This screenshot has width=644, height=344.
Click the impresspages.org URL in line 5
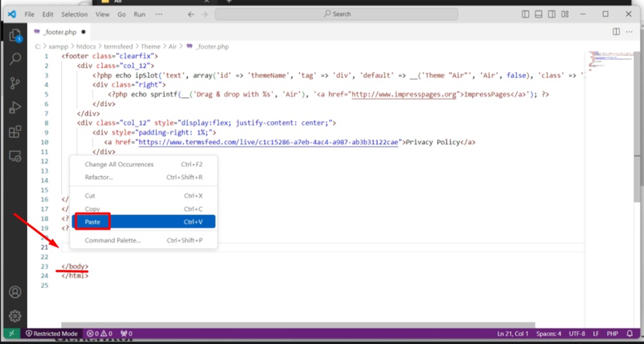(x=404, y=95)
